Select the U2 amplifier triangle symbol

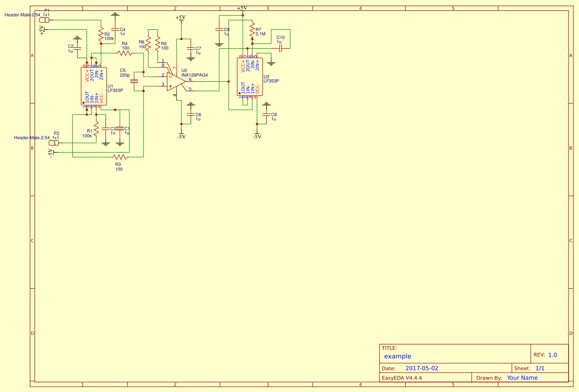[176, 81]
